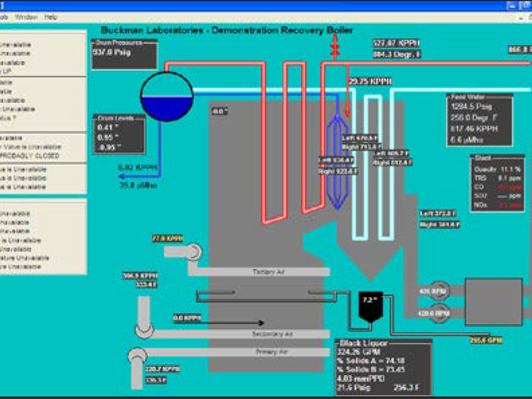The width and height of the screenshot is (532, 399).
Task: Click the 6.82 KPPH blowdown flow value
Action: (x=138, y=168)
